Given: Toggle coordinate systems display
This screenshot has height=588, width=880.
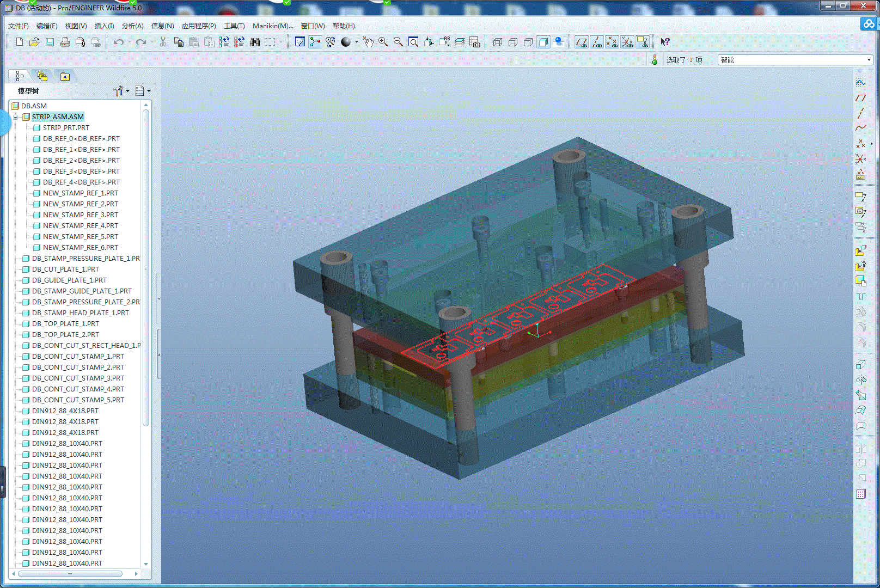Looking at the screenshot, I should coord(627,42).
